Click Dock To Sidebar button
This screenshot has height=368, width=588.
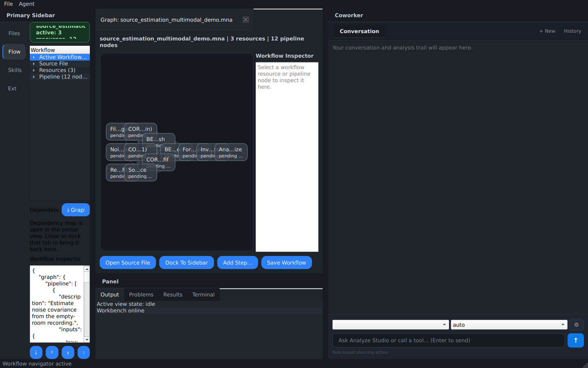[187, 263]
